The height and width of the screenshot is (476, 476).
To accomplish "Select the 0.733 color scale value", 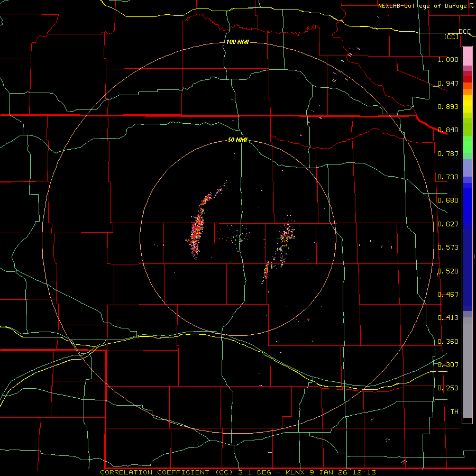I will [x=448, y=177].
